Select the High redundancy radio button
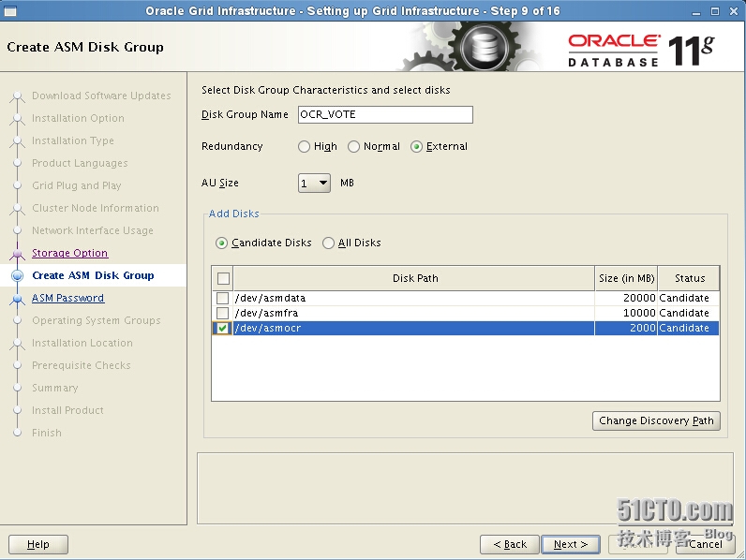Screen dimensions: 746x560 [304, 146]
